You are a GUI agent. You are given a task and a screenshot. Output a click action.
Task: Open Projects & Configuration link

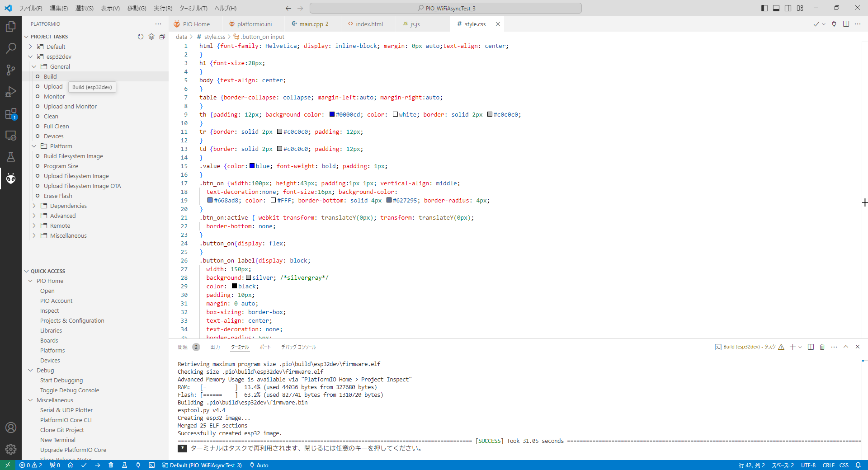coord(72,320)
